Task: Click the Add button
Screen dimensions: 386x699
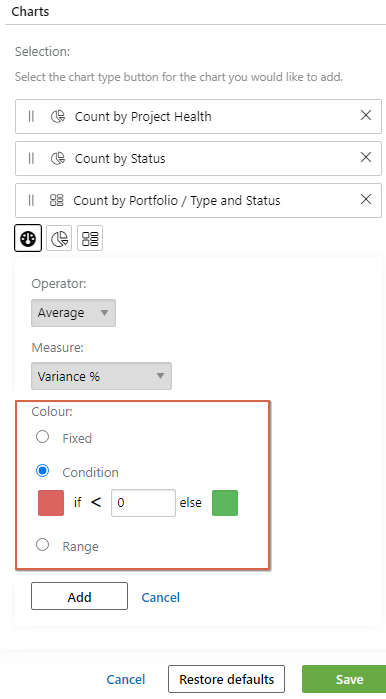Action: (79, 596)
